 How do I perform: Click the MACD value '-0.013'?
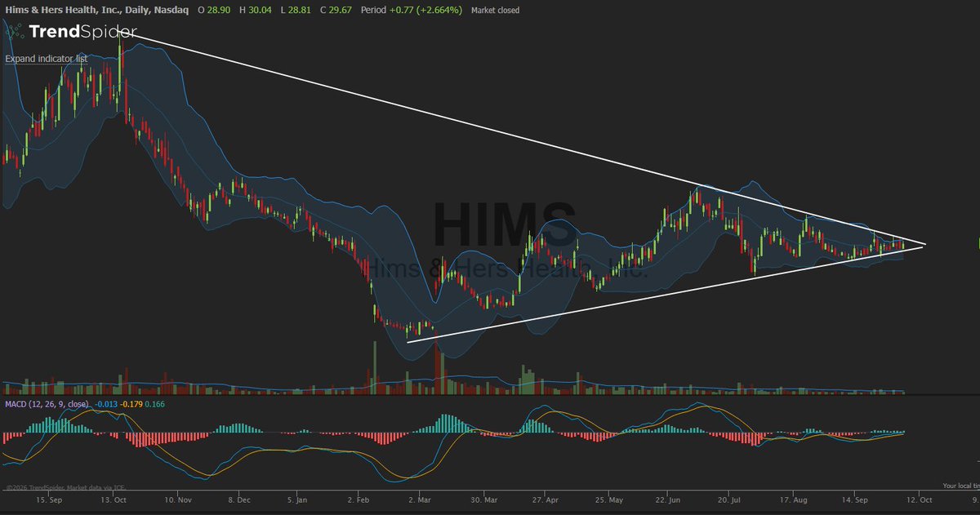(105, 404)
